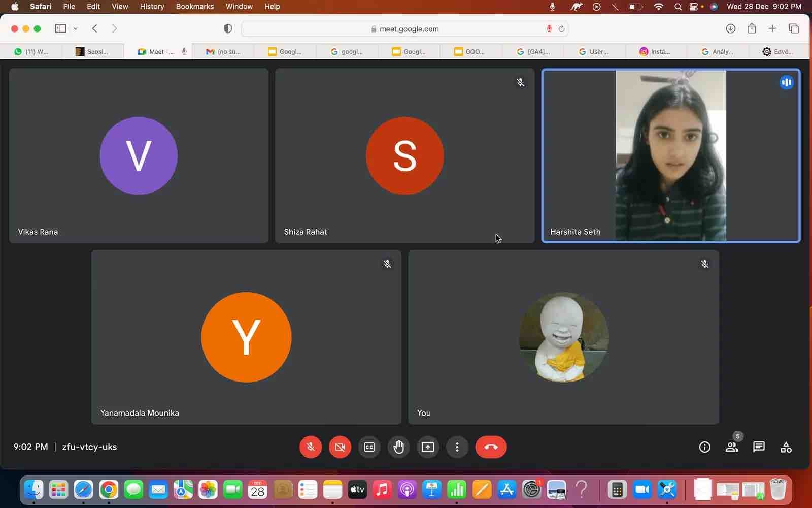Image resolution: width=812 pixels, height=508 pixels.
Task: Click the Safari Share icon
Action: pyautogui.click(x=752, y=28)
